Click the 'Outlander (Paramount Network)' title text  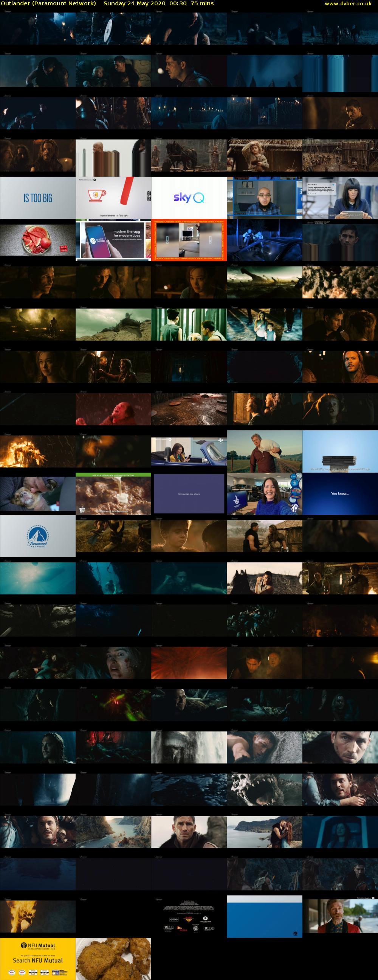(48, 3)
